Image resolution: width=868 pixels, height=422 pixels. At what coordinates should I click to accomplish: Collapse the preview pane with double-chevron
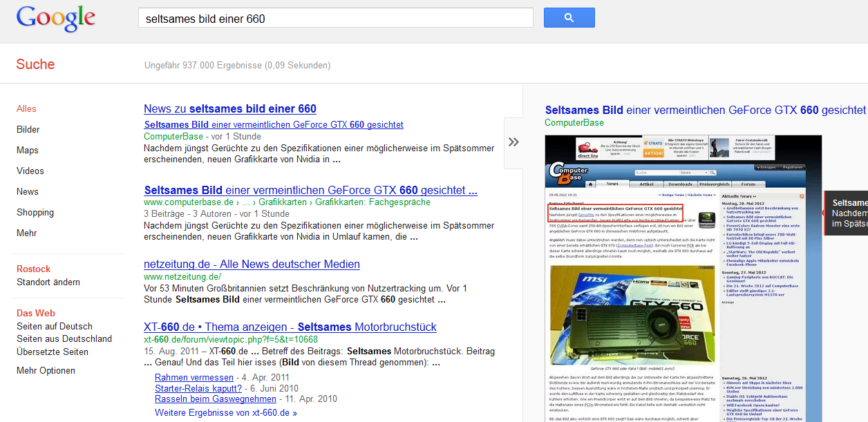pos(513,142)
